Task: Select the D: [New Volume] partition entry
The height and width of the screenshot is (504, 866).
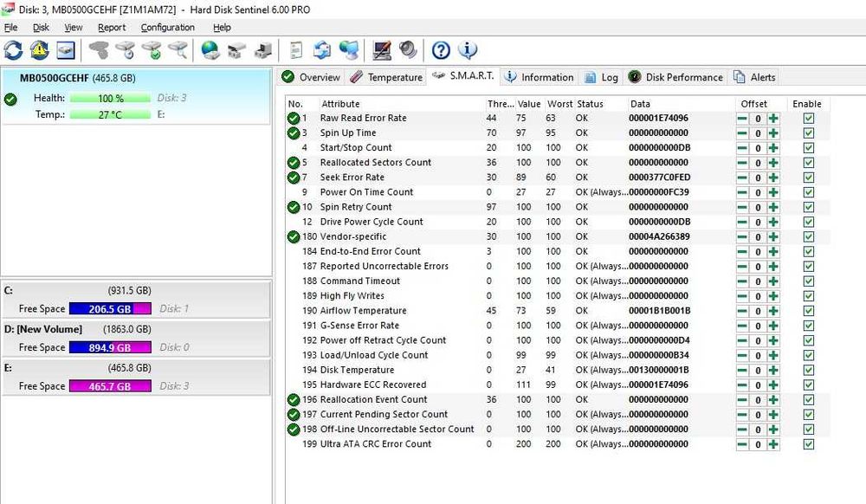Action: point(136,338)
